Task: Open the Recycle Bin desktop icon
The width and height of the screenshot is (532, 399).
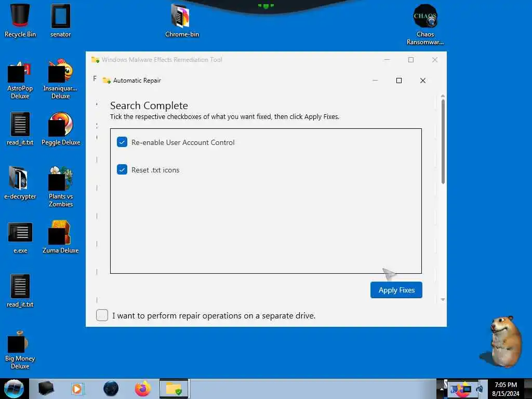Action: [20, 20]
